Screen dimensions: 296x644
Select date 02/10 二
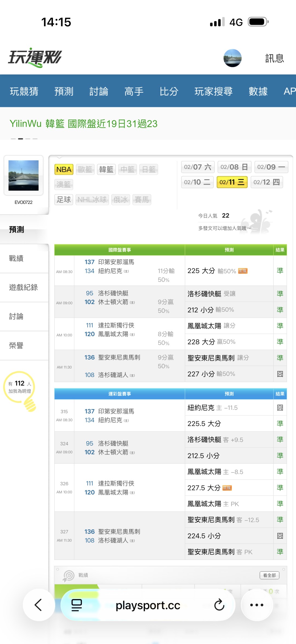(197, 182)
